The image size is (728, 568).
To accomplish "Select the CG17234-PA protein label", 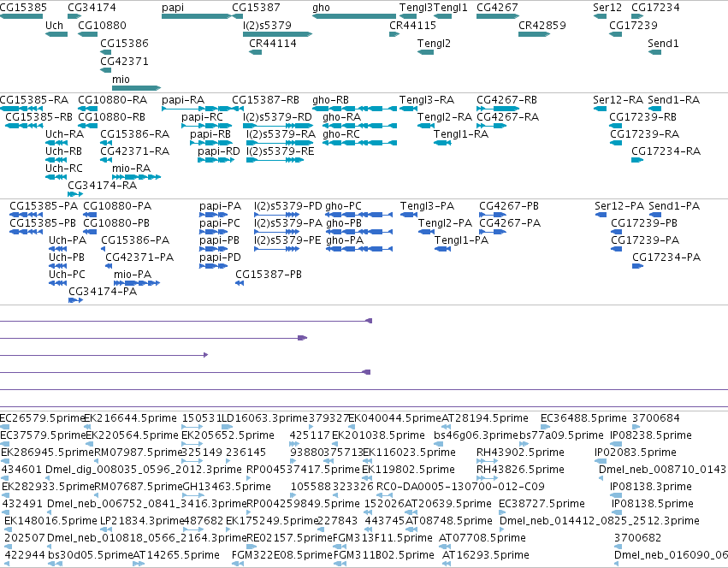I will click(666, 257).
